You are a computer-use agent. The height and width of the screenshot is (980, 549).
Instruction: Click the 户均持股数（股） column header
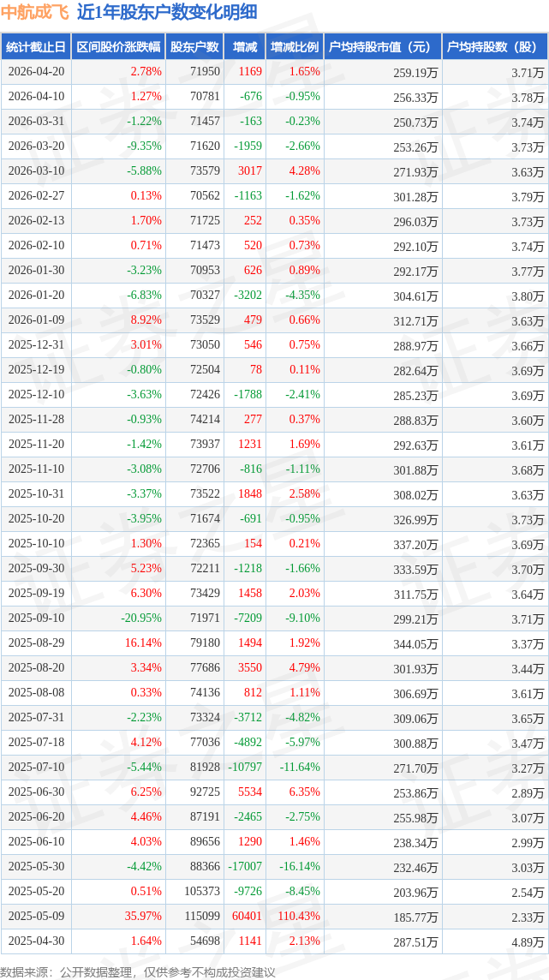(495, 47)
